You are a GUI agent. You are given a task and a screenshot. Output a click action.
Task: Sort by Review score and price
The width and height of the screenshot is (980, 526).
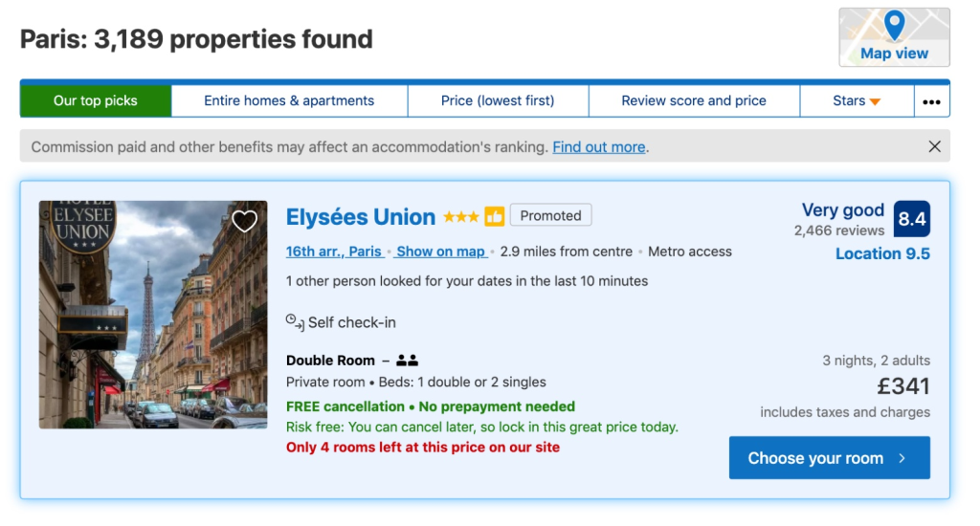click(x=694, y=100)
